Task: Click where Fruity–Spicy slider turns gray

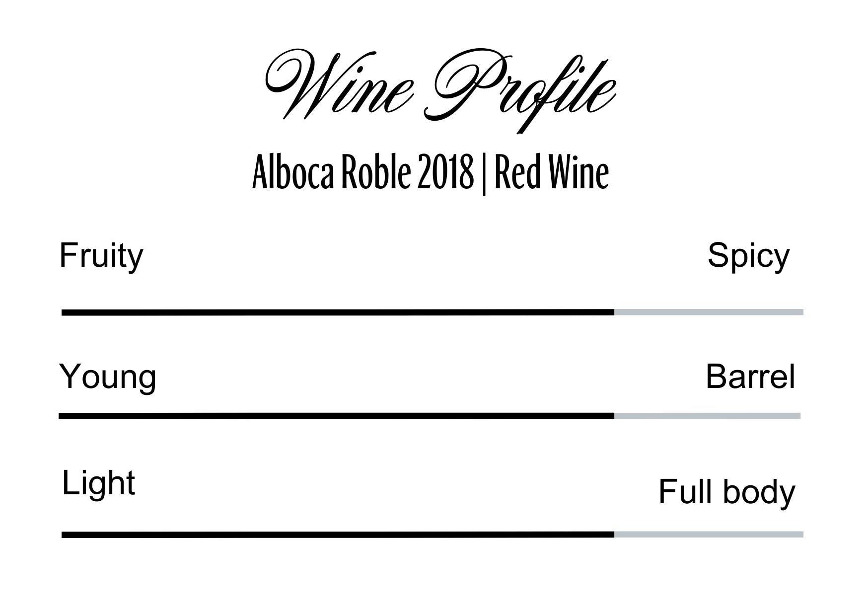Action: [614, 312]
